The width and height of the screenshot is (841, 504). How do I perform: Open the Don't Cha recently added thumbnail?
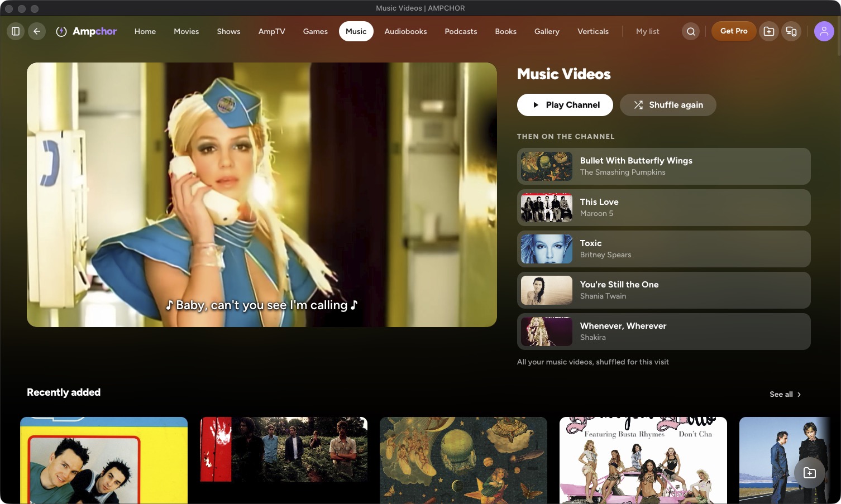point(643,460)
